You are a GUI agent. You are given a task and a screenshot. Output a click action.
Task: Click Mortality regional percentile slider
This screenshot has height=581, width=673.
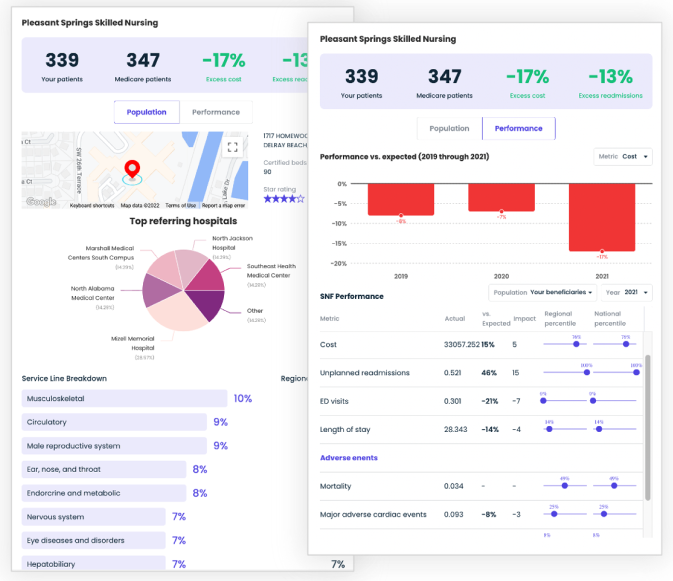565,485
